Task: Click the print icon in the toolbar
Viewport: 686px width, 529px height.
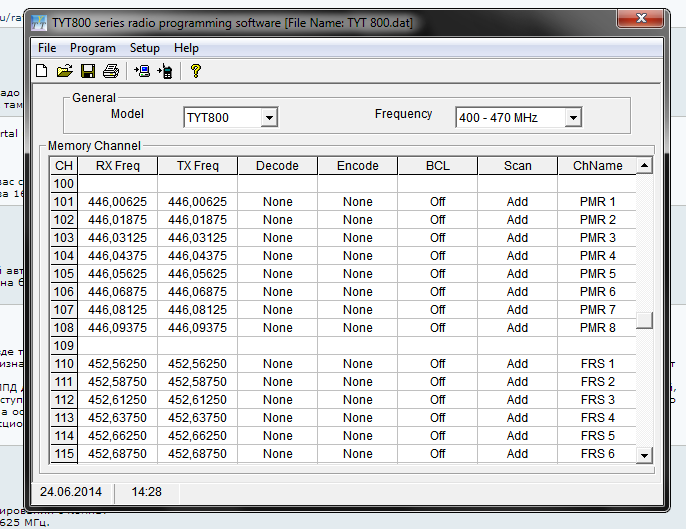Action: tap(111, 71)
